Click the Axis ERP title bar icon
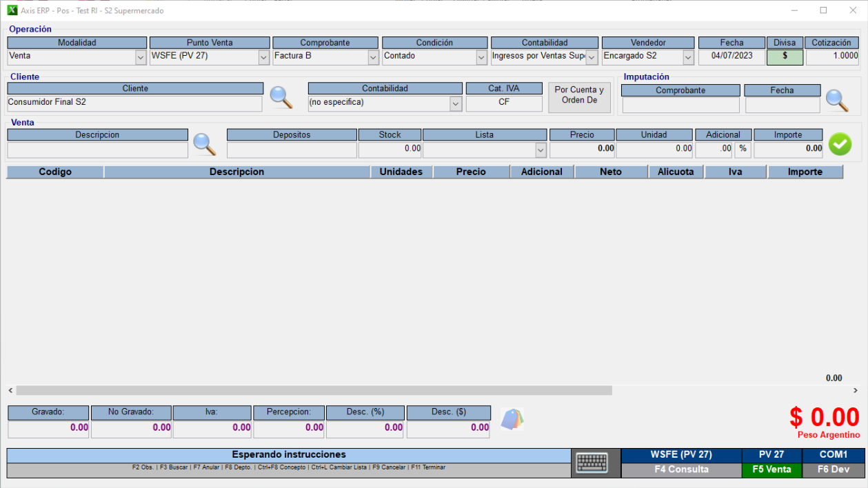This screenshot has width=868, height=488. click(x=12, y=10)
